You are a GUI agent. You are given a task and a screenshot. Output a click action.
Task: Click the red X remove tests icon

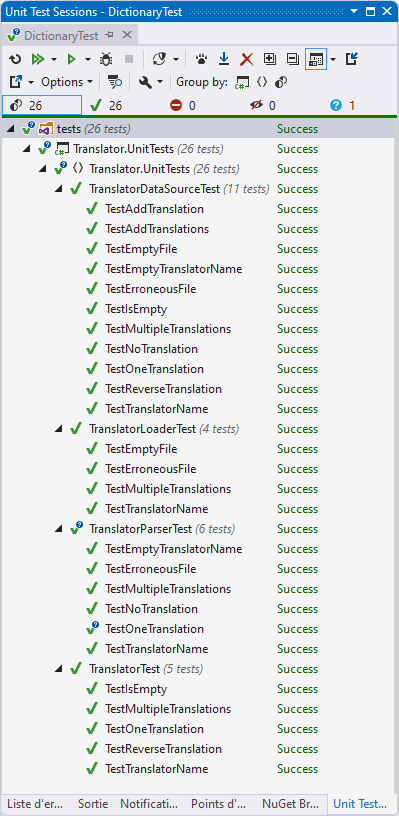pos(247,59)
